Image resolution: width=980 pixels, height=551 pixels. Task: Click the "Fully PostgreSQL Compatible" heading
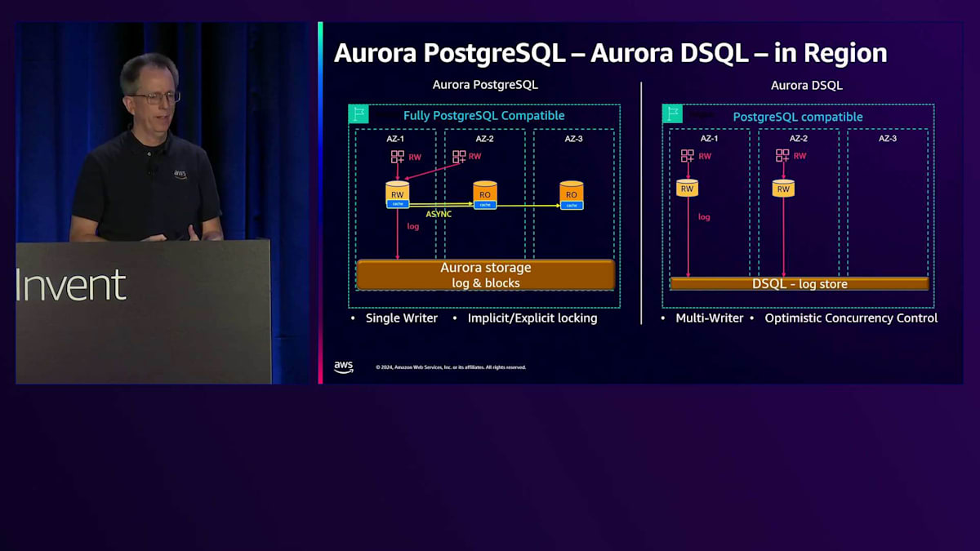tap(484, 116)
